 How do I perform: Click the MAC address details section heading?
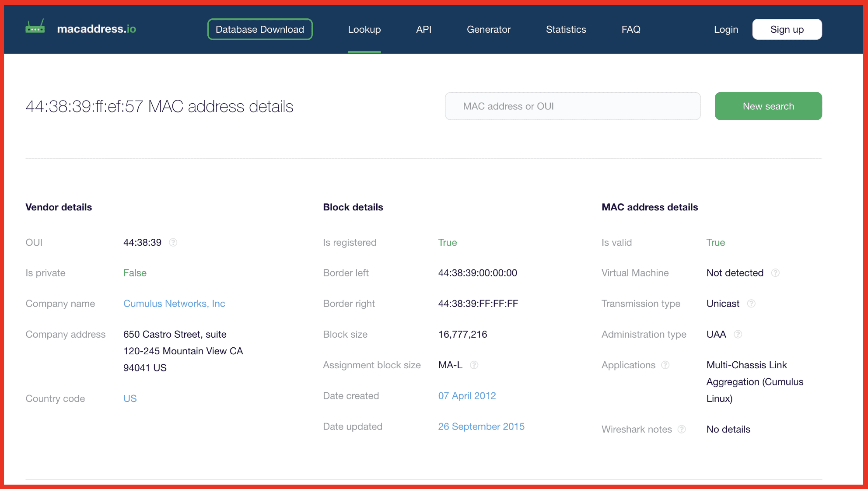(x=649, y=207)
